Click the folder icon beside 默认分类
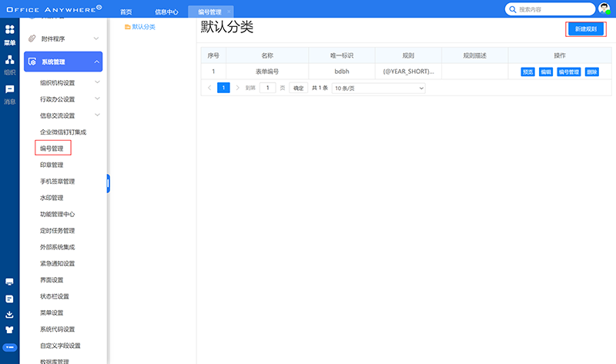 click(127, 27)
